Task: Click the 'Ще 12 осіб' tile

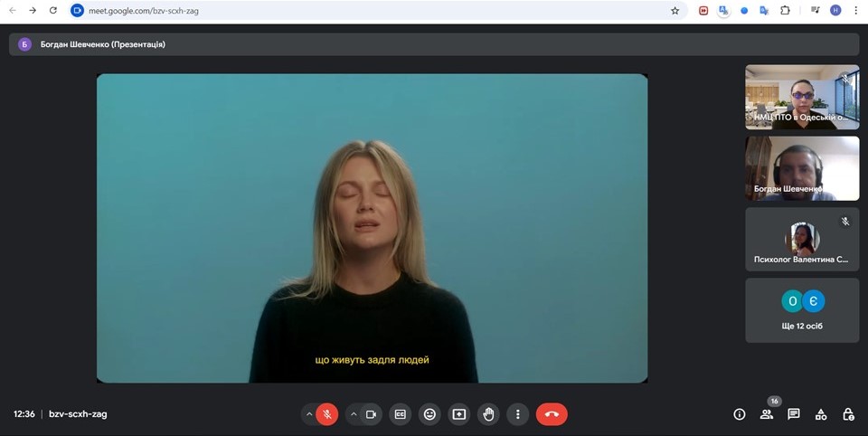Action: tap(802, 310)
